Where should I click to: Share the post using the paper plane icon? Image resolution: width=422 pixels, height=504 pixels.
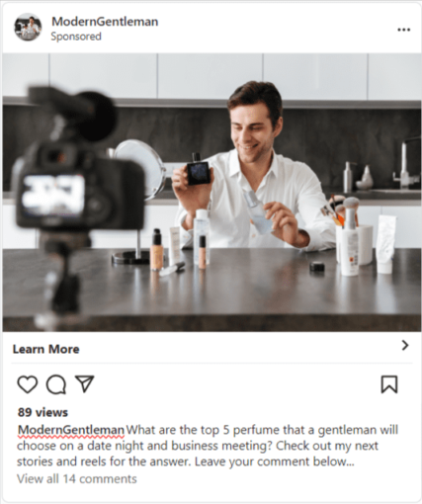85,383
